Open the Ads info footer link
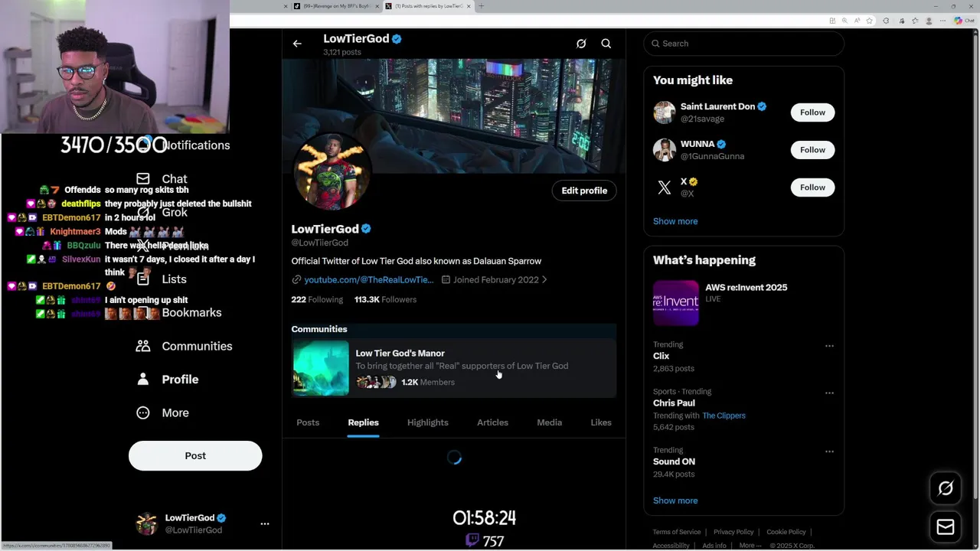 coord(714,546)
